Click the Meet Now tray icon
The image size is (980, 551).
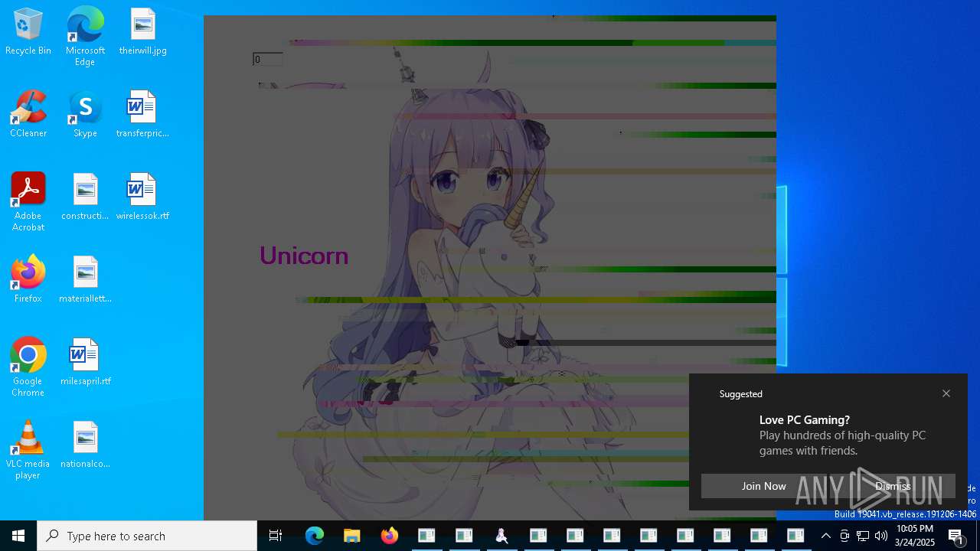coord(844,536)
